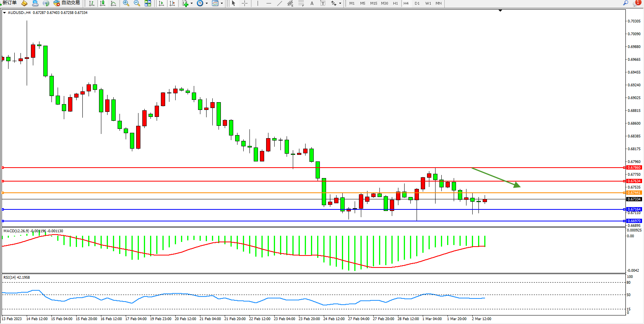Toggle the chart auto scroll button
This screenshot has width=644, height=324.
pos(161,3)
